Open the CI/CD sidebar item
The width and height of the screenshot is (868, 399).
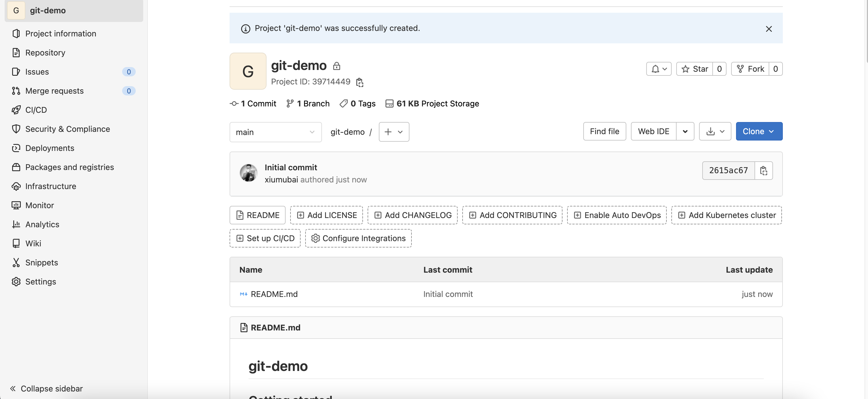pos(36,110)
